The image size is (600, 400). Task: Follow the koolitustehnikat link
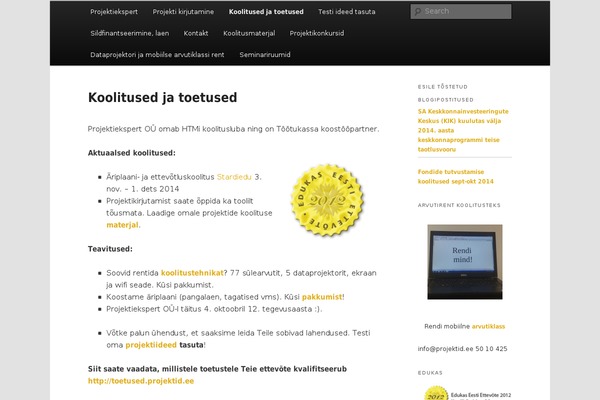click(x=192, y=273)
